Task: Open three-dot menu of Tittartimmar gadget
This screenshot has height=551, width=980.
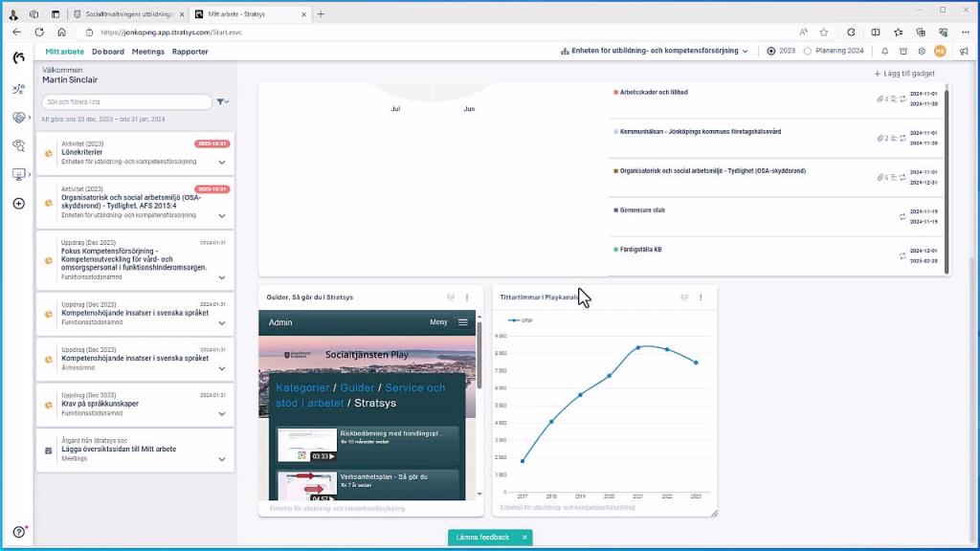Action: click(x=701, y=298)
